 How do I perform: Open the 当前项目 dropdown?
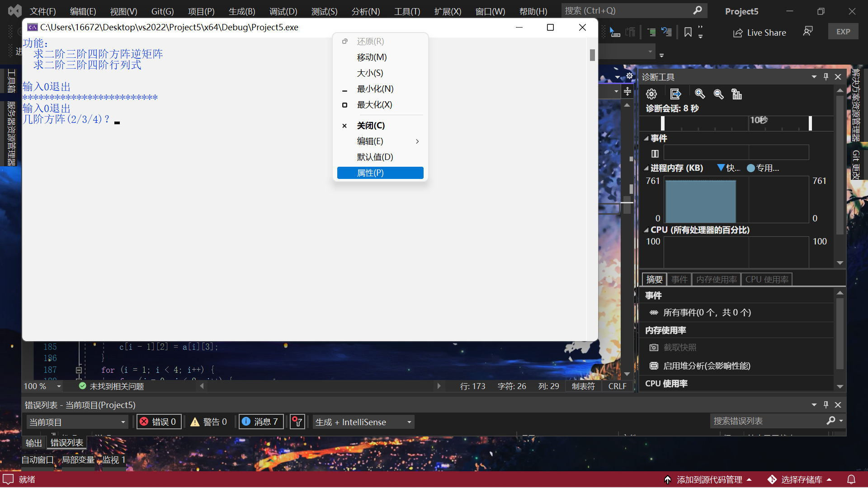tap(77, 422)
